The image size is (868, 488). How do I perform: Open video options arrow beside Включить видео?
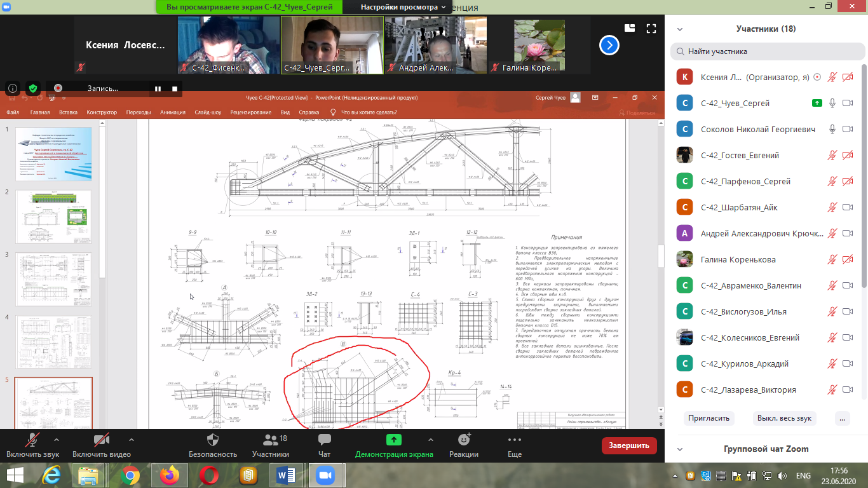(132, 440)
